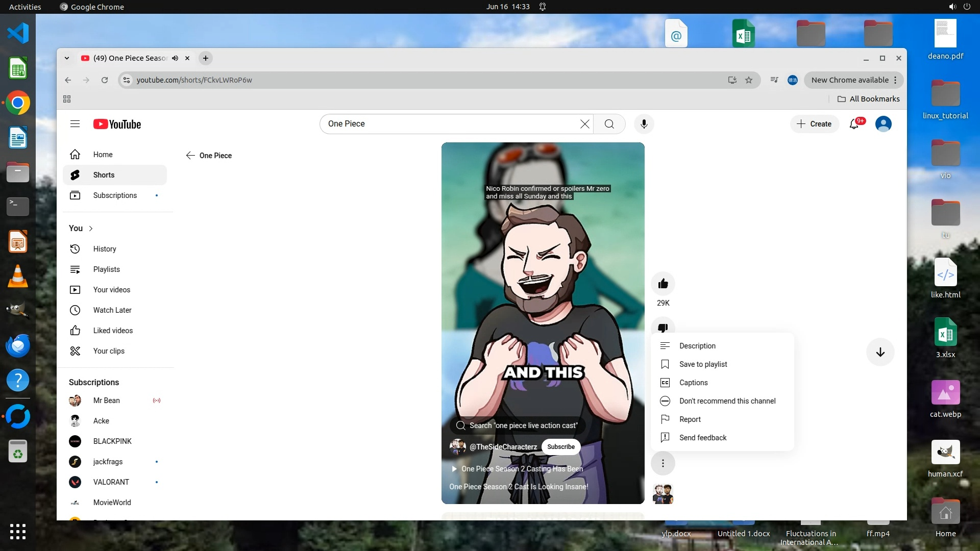Image resolution: width=980 pixels, height=551 pixels.
Task: Click the dislike thumbs-down button
Action: [x=663, y=327]
